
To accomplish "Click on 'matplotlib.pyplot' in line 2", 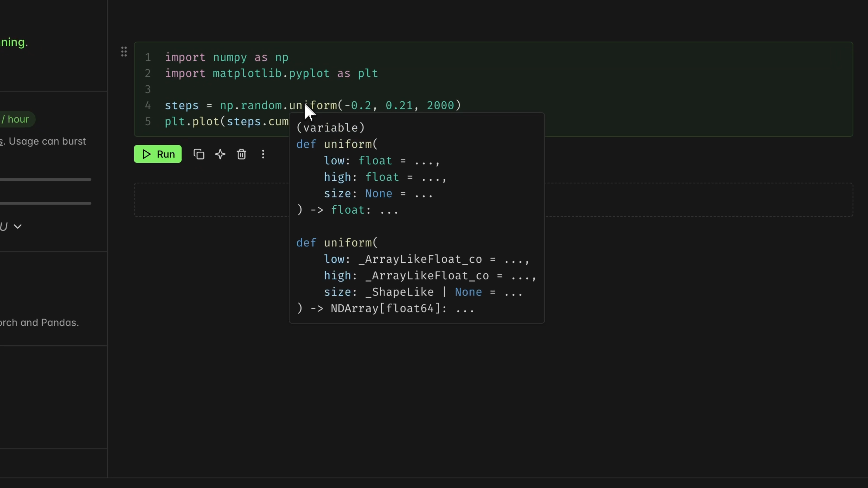I will (x=271, y=73).
